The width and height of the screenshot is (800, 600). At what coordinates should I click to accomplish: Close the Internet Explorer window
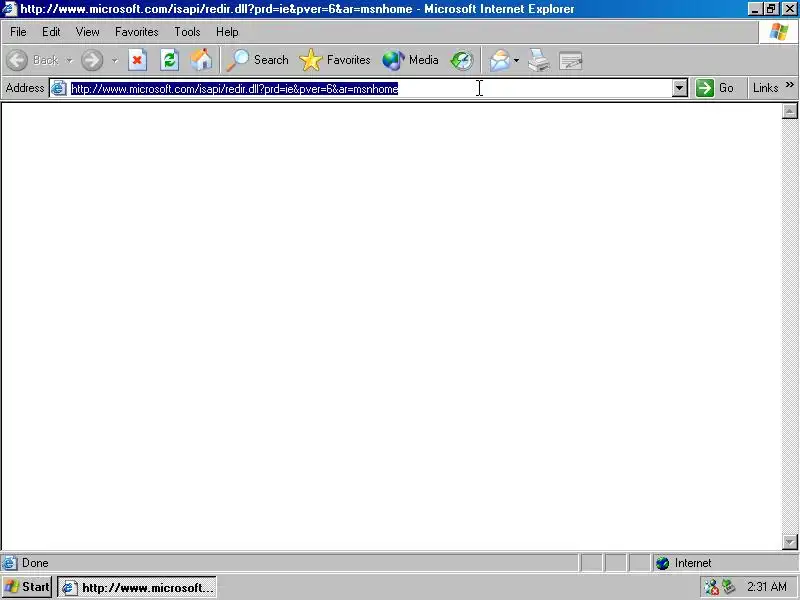coord(789,9)
